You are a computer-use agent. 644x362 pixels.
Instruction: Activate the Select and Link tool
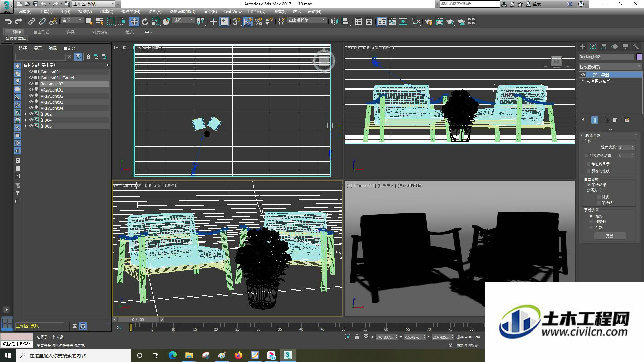click(32, 22)
